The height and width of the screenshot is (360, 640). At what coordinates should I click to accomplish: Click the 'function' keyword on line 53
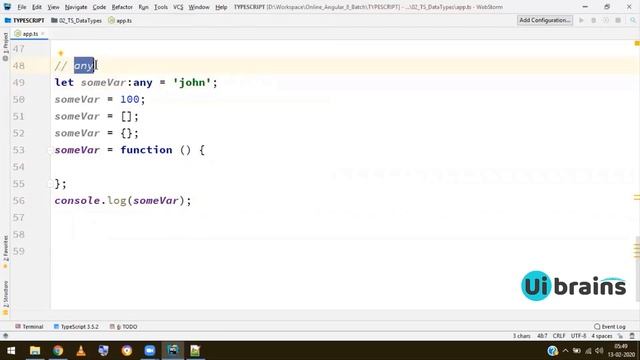(x=146, y=150)
